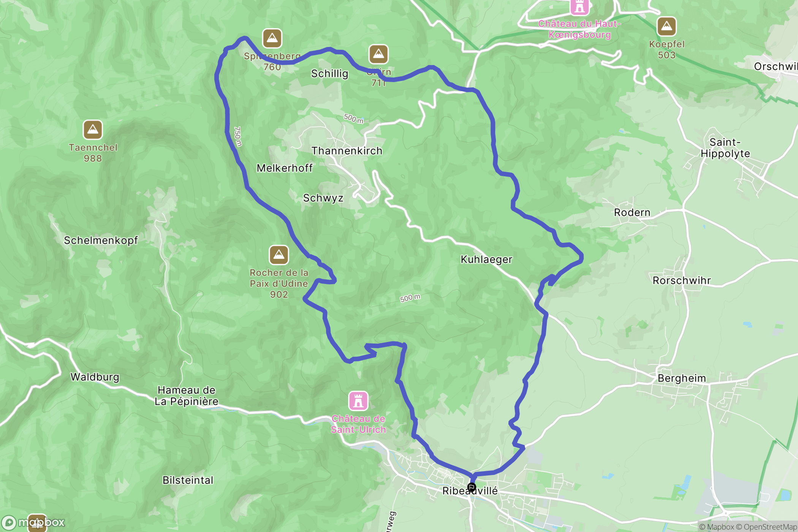
Task: Click the Thannenkirch village label
Action: tap(347, 151)
